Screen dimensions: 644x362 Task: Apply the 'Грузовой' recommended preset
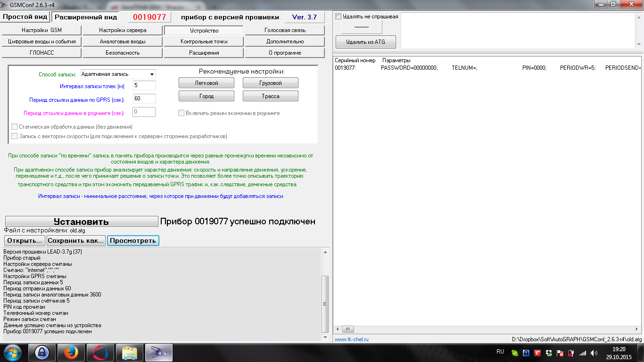270,83
